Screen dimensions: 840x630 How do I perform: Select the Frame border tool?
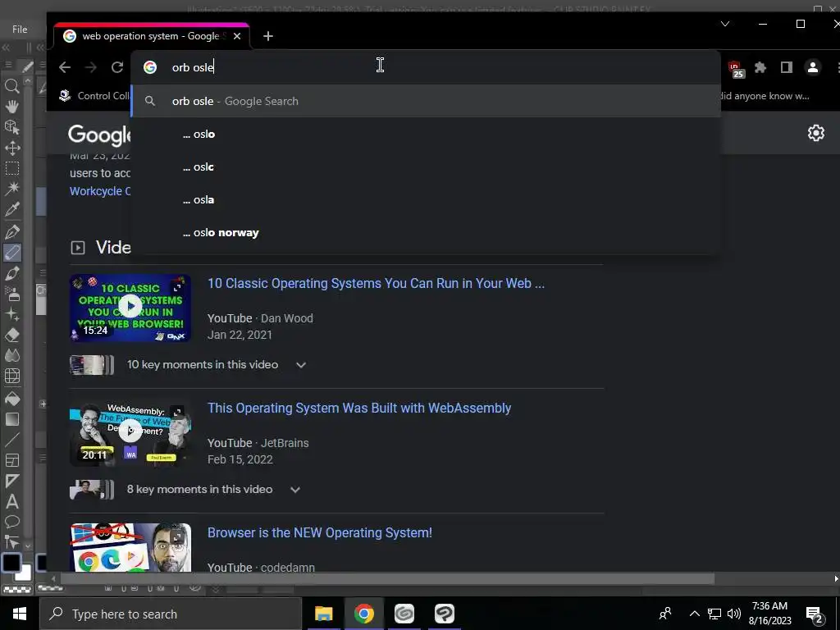[11, 460]
